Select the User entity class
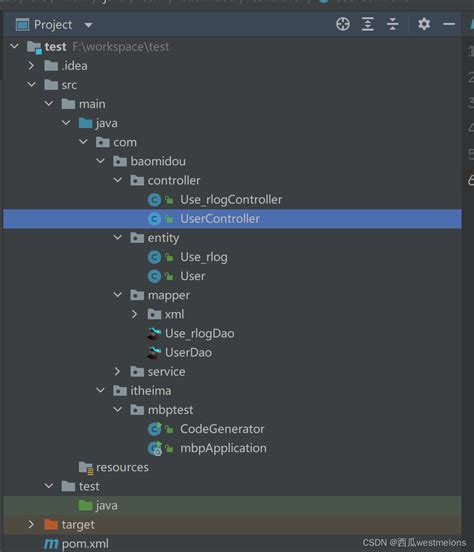474x552 pixels. point(192,276)
